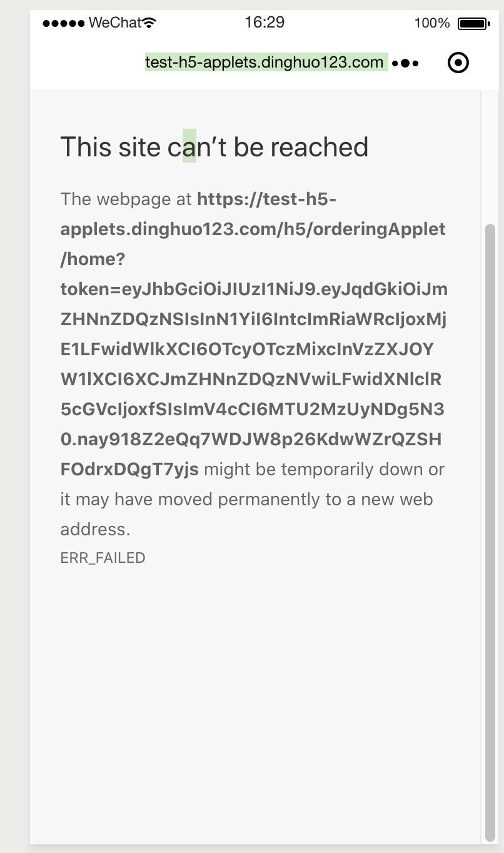Viewport: 504px width, 853px height.
Task: Click the "token=eyJhbGci" URL line
Action: pos(253,289)
